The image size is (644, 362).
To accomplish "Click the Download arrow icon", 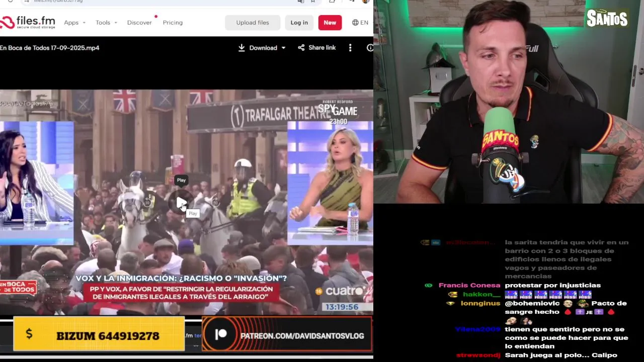I will [x=242, y=48].
